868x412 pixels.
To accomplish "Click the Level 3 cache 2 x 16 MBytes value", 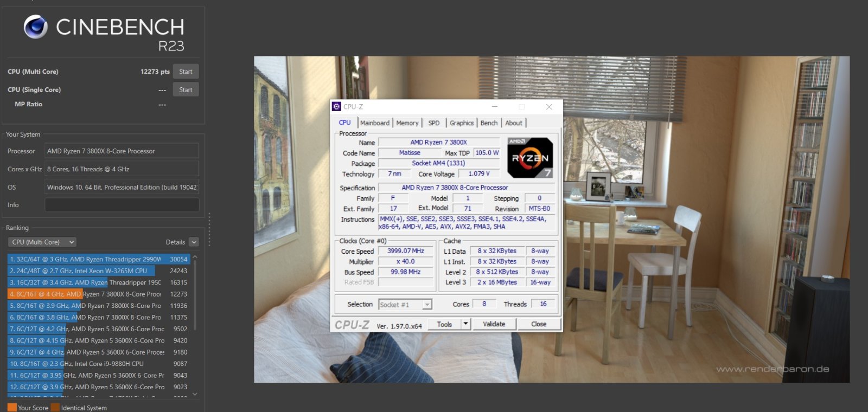I will tap(497, 282).
